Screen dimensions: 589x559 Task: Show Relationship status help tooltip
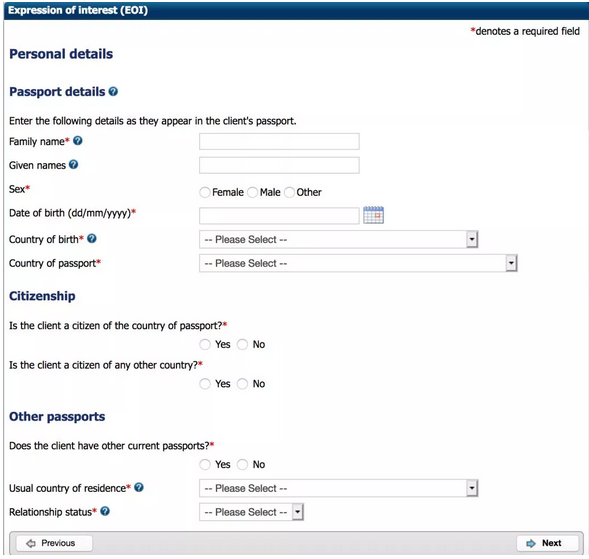pos(105,511)
